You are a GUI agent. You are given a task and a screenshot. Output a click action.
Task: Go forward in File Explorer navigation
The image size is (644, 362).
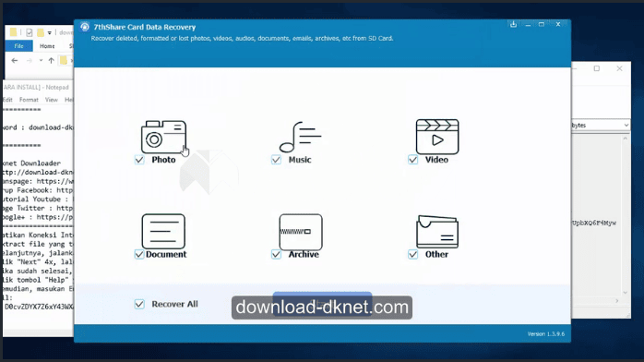[x=30, y=61]
